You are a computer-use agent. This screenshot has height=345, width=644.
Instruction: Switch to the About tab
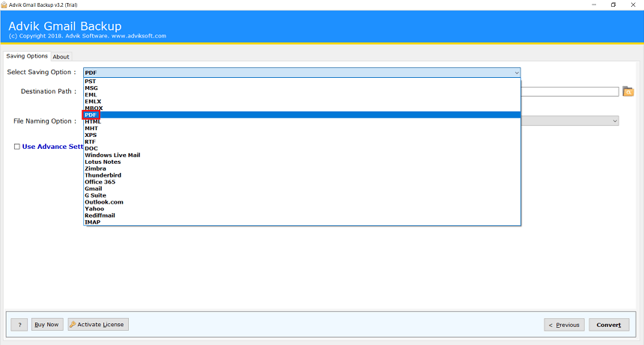point(61,57)
